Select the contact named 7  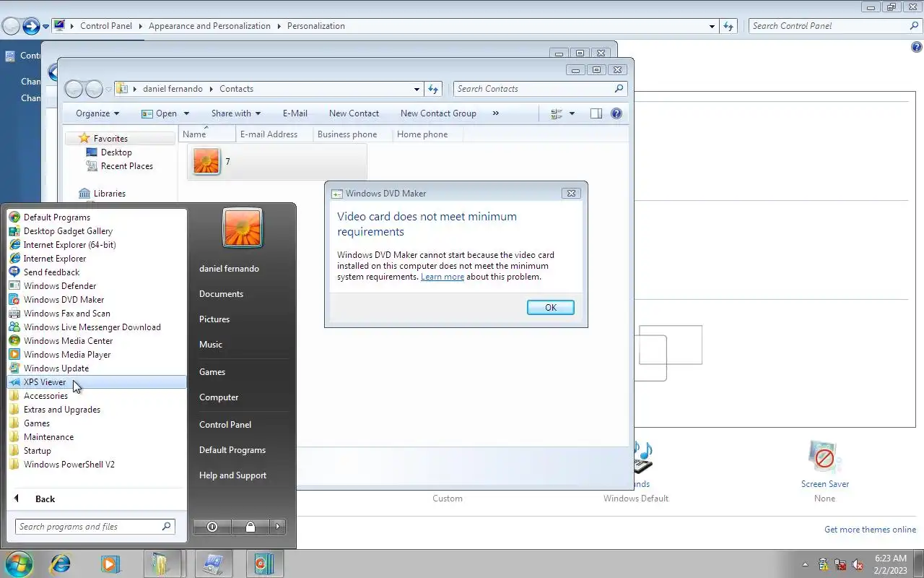pyautogui.click(x=277, y=161)
